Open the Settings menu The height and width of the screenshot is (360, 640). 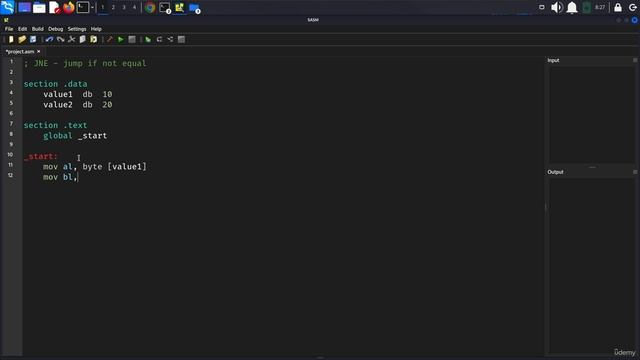(x=77, y=29)
